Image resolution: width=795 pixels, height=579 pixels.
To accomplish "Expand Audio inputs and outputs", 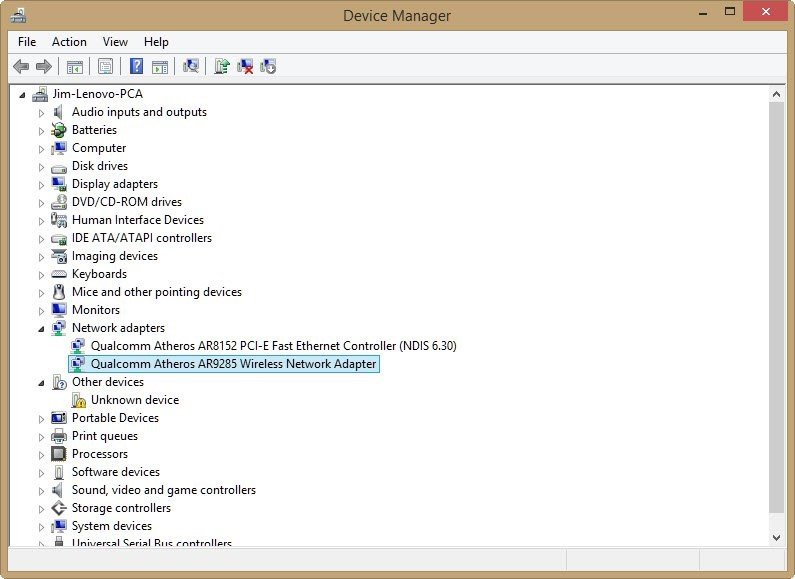I will click(41, 113).
